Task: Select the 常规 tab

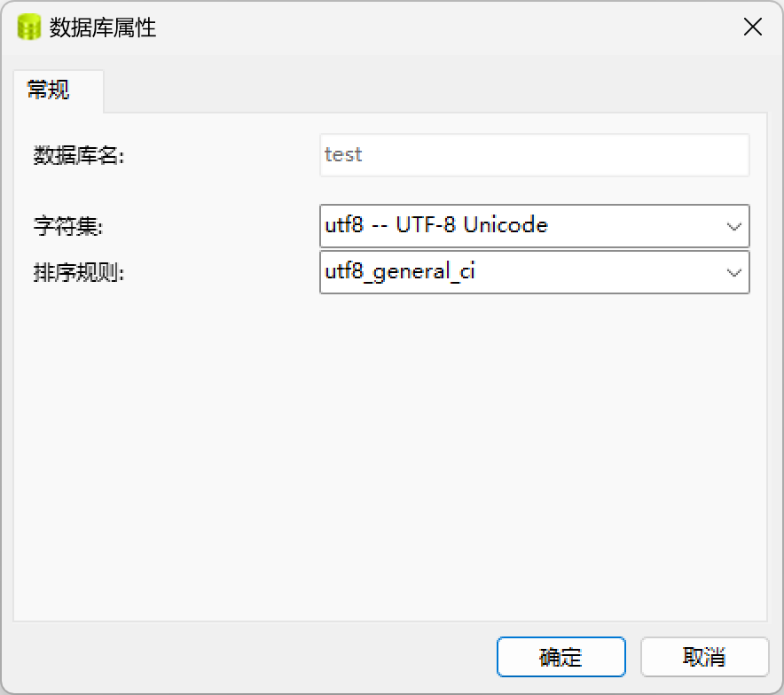Action: pyautogui.click(x=50, y=90)
